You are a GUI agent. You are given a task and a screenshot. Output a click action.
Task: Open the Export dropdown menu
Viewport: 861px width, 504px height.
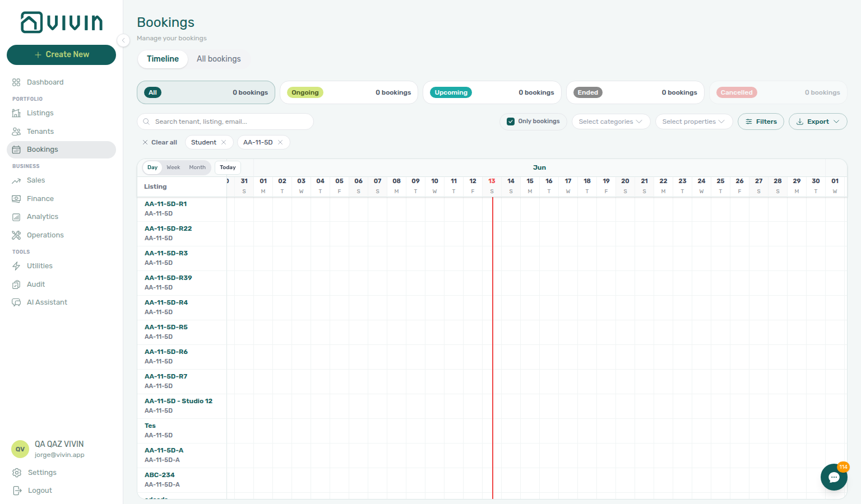[818, 122]
